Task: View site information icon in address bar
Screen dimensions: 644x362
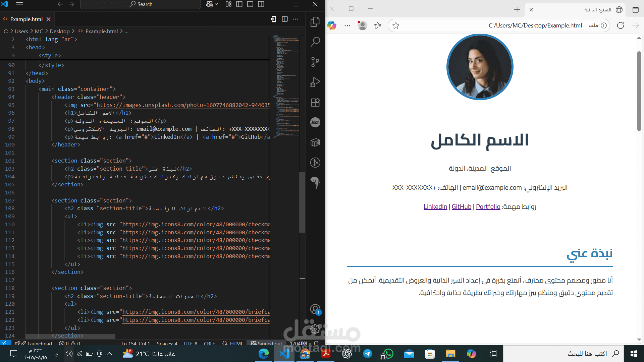Action: [x=604, y=25]
